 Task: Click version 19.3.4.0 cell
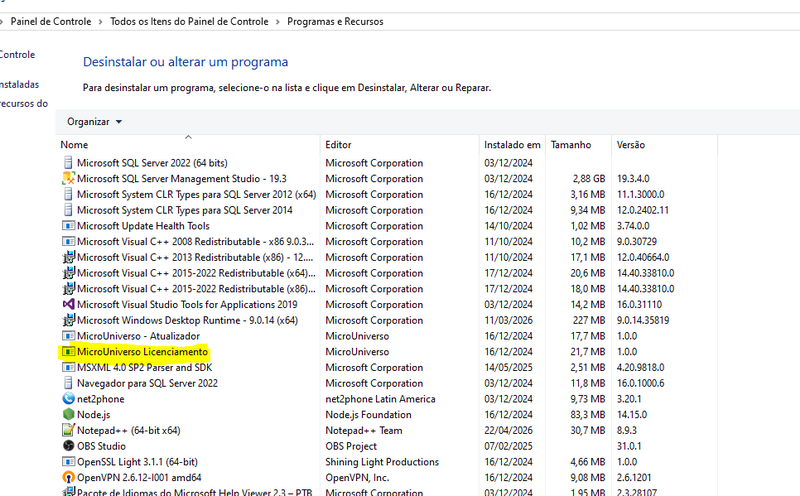(633, 179)
